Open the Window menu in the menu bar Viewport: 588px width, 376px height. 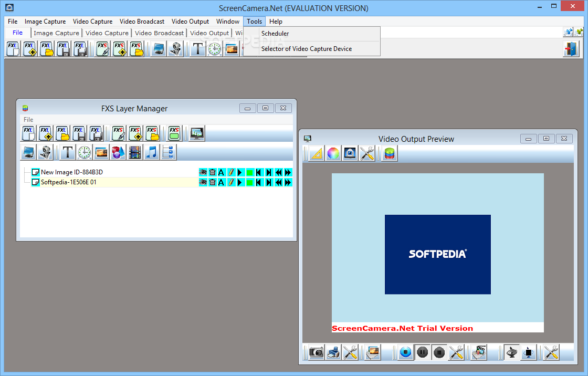tap(228, 22)
